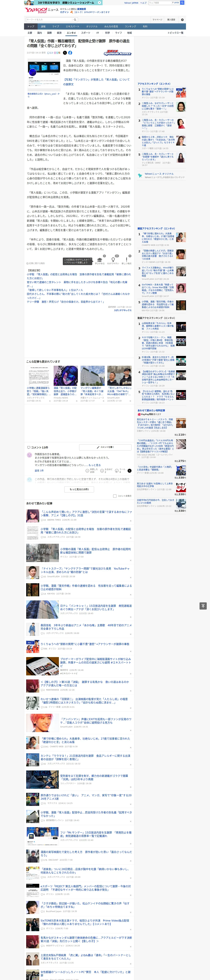Open the 国内 category
The image size is (210, 980).
(x=40, y=33)
